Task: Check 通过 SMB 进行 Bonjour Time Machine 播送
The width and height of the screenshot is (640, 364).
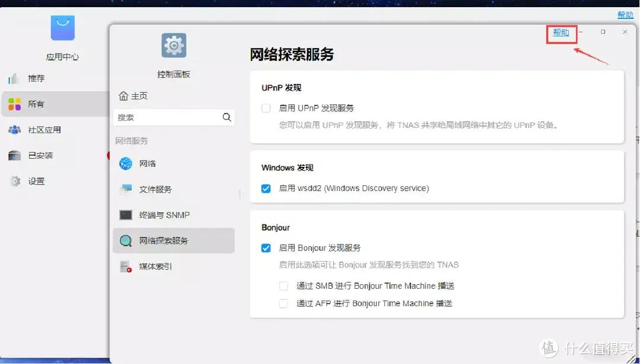Action: pyautogui.click(x=283, y=286)
